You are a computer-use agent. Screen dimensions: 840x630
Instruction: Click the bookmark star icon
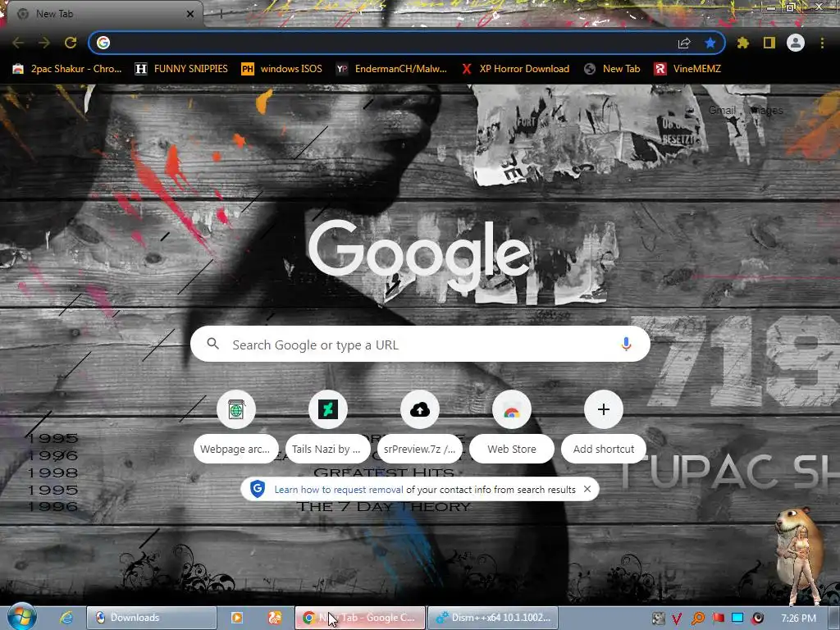pyautogui.click(x=710, y=43)
